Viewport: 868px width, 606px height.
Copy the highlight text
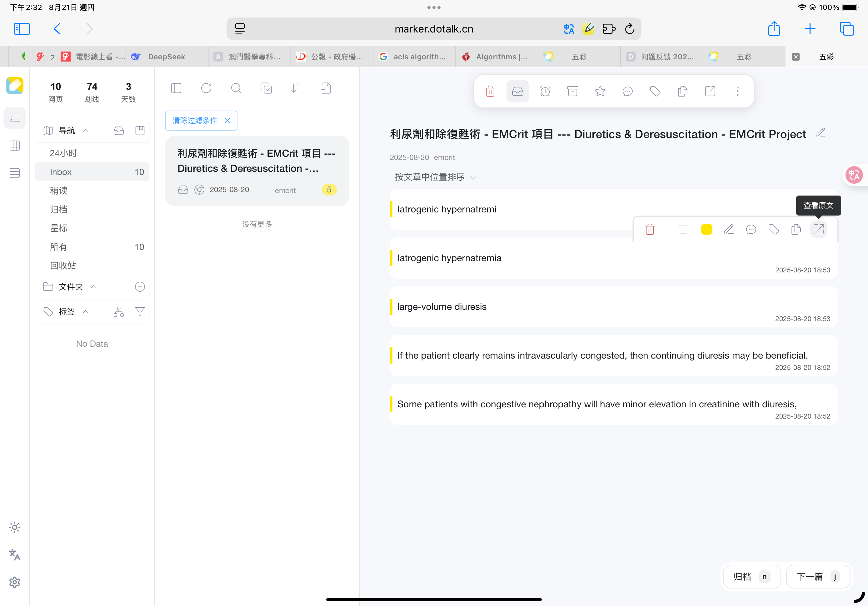coord(796,230)
